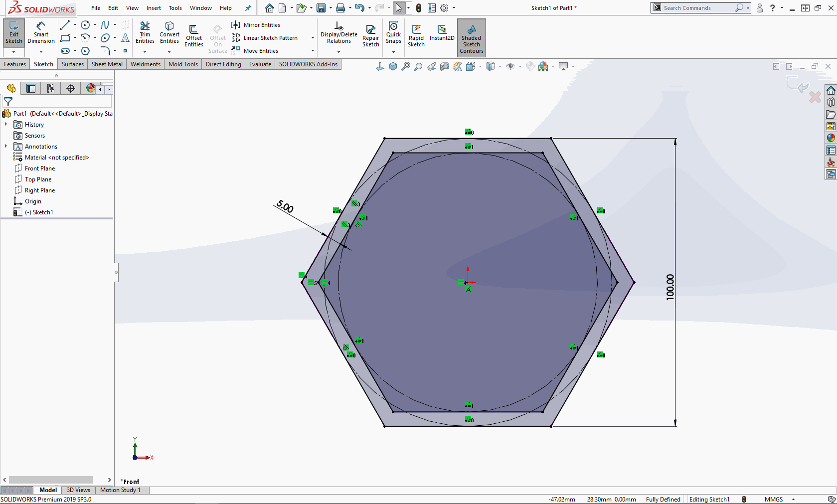Screen dimensions: 837x504
Task: Expand the History tree node
Action: click(x=6, y=124)
